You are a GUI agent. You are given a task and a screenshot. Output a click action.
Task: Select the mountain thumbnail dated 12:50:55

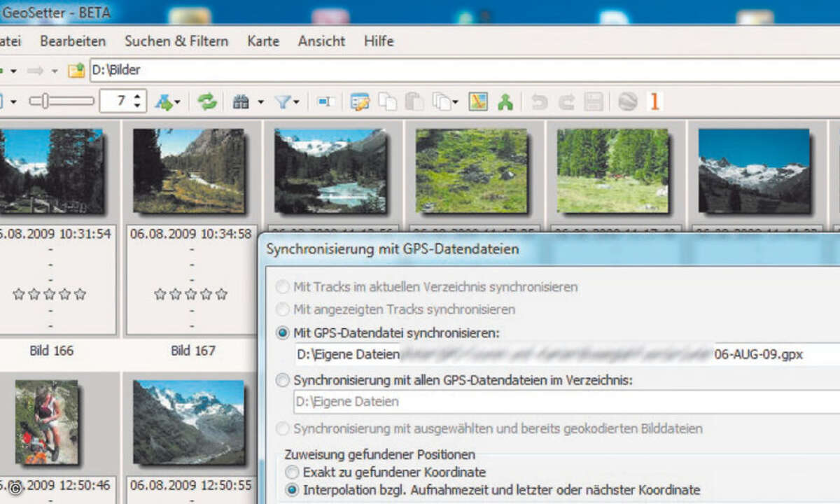click(x=188, y=422)
